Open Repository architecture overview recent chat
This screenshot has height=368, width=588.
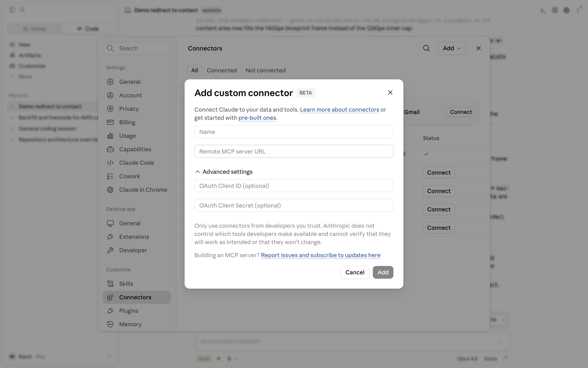(58, 139)
